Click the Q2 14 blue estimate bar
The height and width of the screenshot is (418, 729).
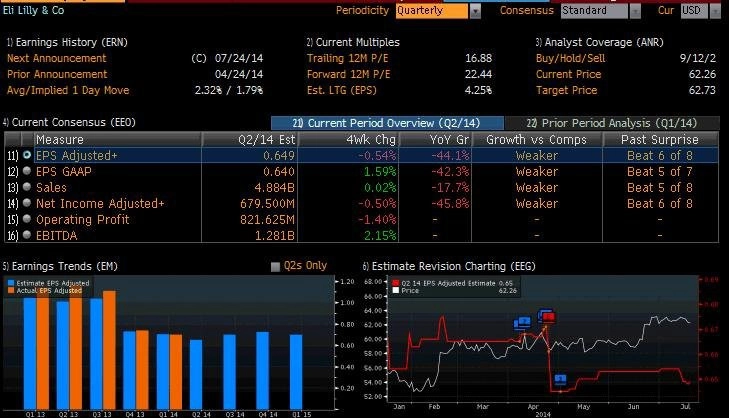click(196, 374)
